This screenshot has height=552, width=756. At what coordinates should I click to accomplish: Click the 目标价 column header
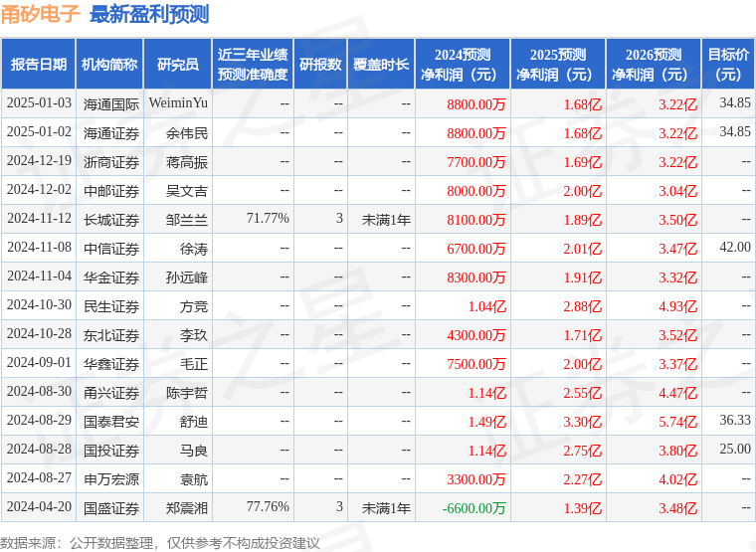point(728,64)
